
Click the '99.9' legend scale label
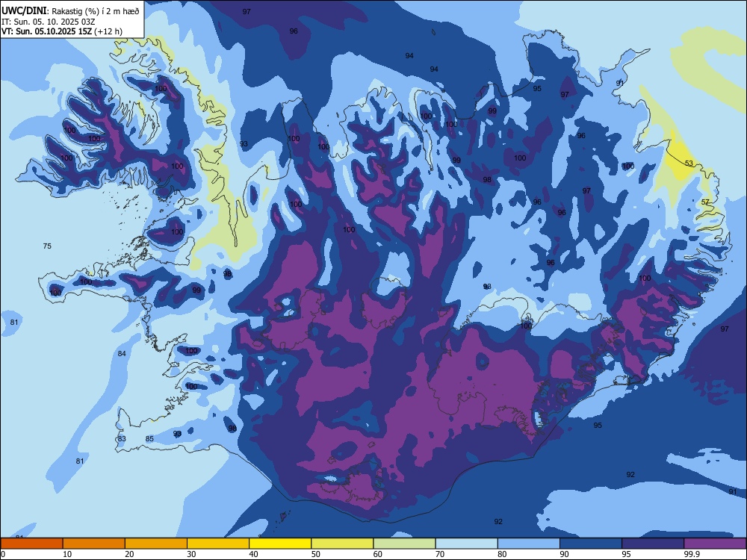(692, 554)
